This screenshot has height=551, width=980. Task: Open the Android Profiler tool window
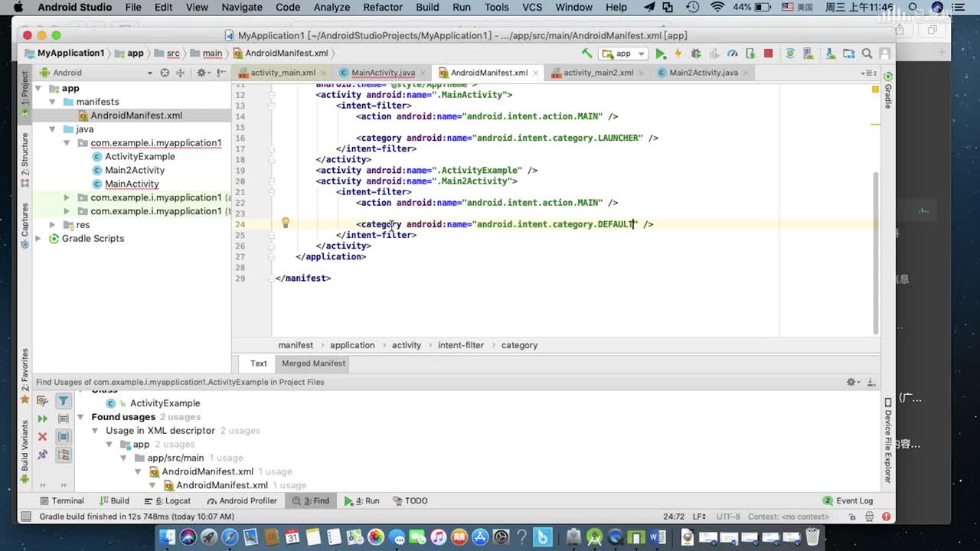(x=241, y=500)
